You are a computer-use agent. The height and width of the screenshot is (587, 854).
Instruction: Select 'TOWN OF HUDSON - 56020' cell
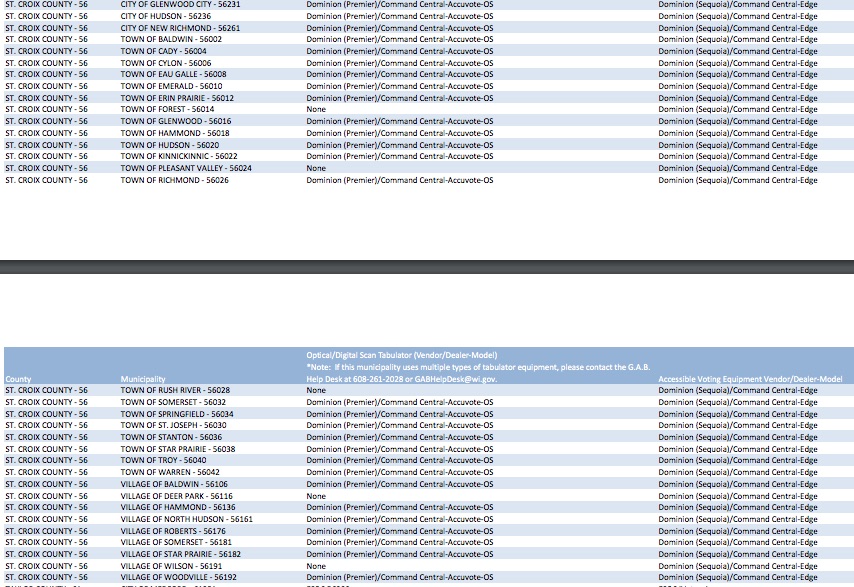[169, 145]
